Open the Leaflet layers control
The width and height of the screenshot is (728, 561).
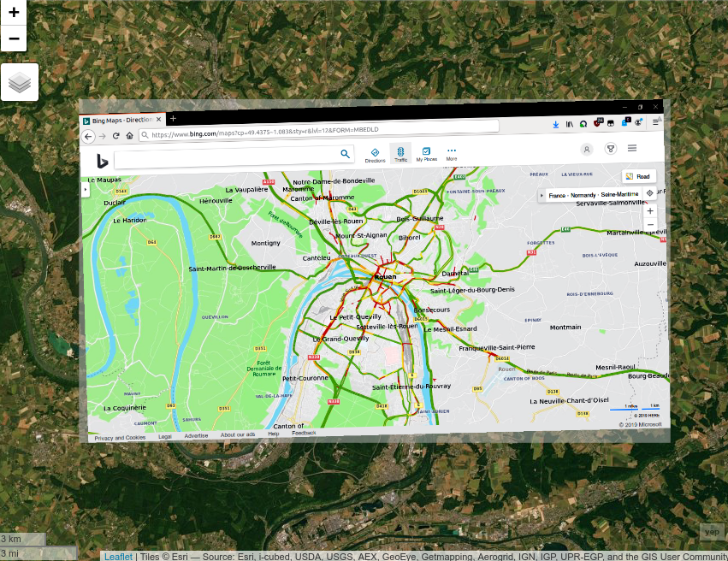pyautogui.click(x=20, y=82)
